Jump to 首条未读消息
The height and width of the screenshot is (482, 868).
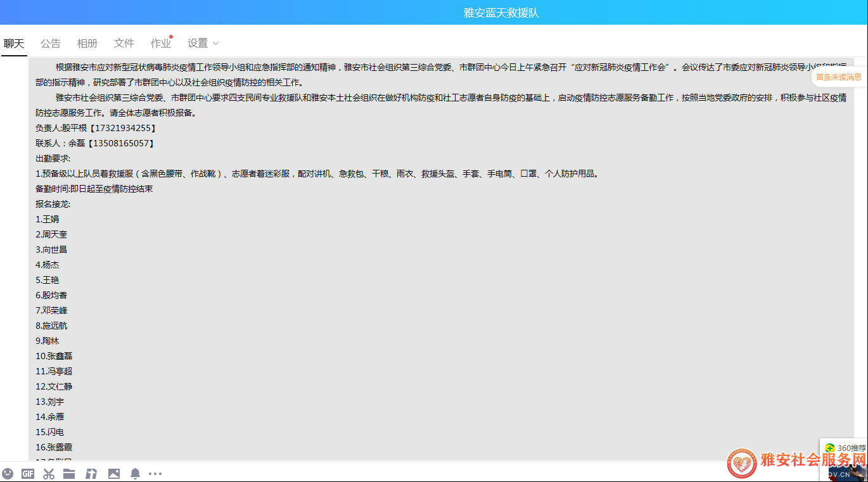click(839, 77)
